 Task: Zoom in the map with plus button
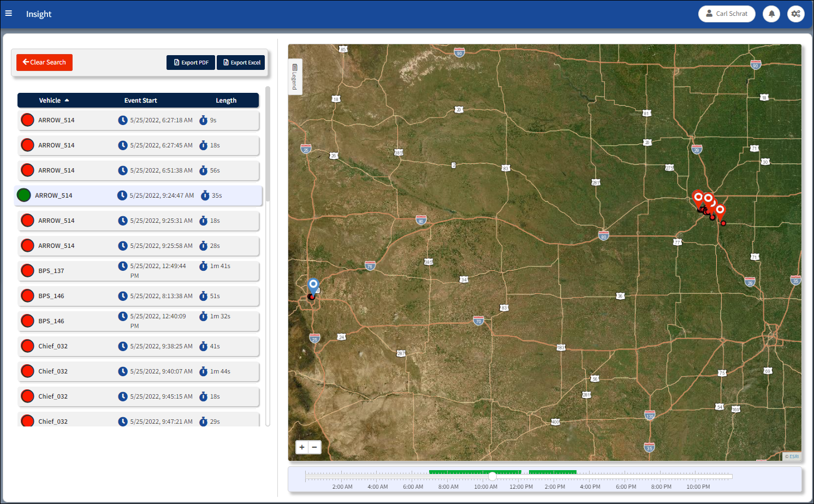(x=302, y=447)
